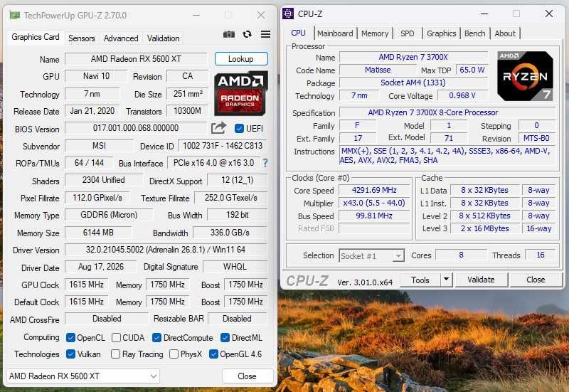The height and width of the screenshot is (392, 569).
Task: Toggle the Ray Tracing checkbox
Action: click(115, 354)
